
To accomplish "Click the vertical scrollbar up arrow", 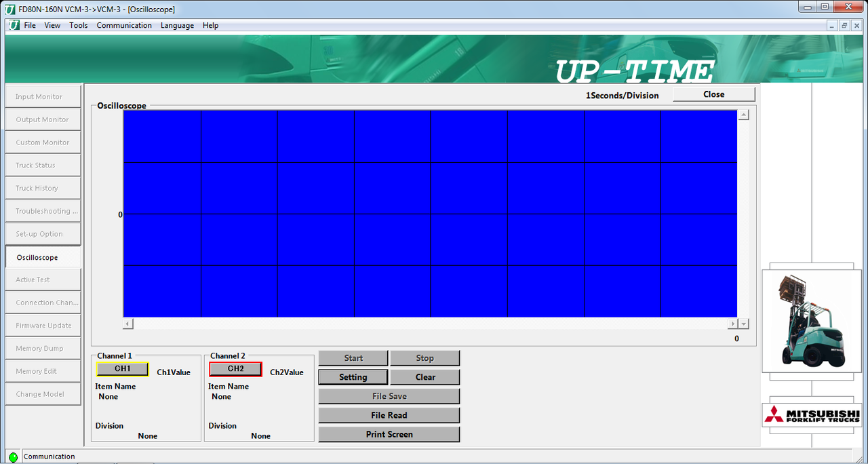I will click(743, 115).
